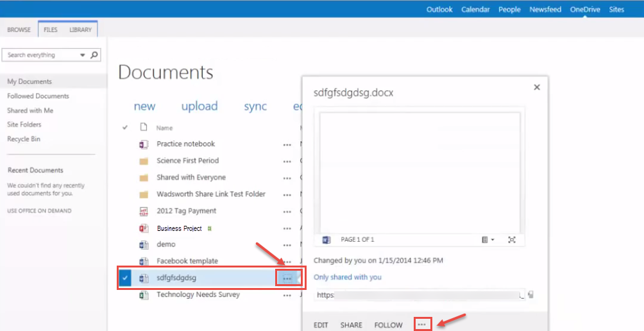
Task: Expand the search scope dropdown arrow
Action: click(83, 55)
